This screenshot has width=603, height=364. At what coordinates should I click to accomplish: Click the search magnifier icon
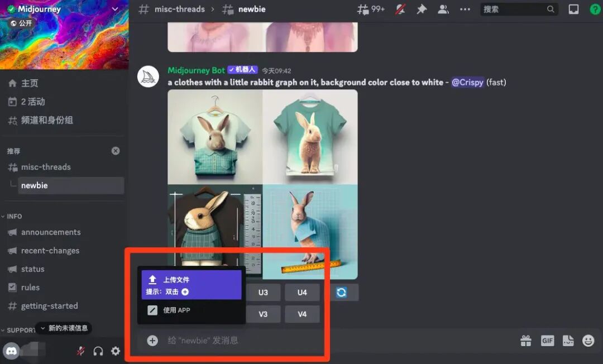tap(551, 9)
